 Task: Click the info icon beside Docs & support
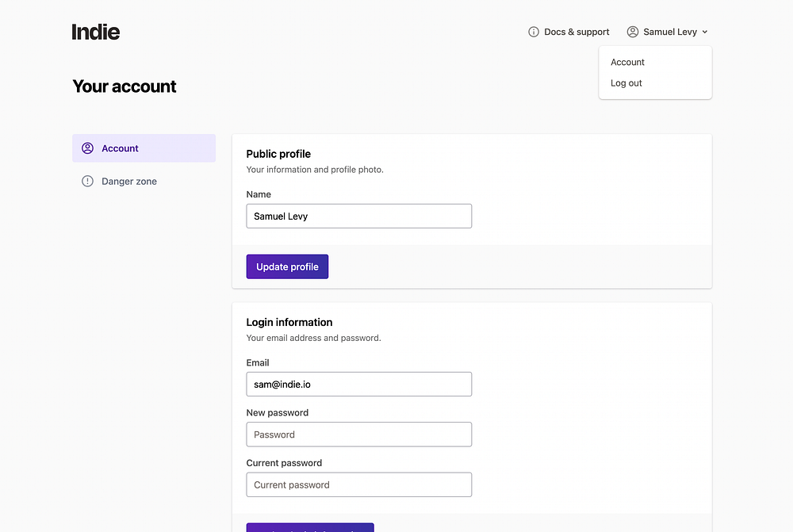(x=534, y=32)
